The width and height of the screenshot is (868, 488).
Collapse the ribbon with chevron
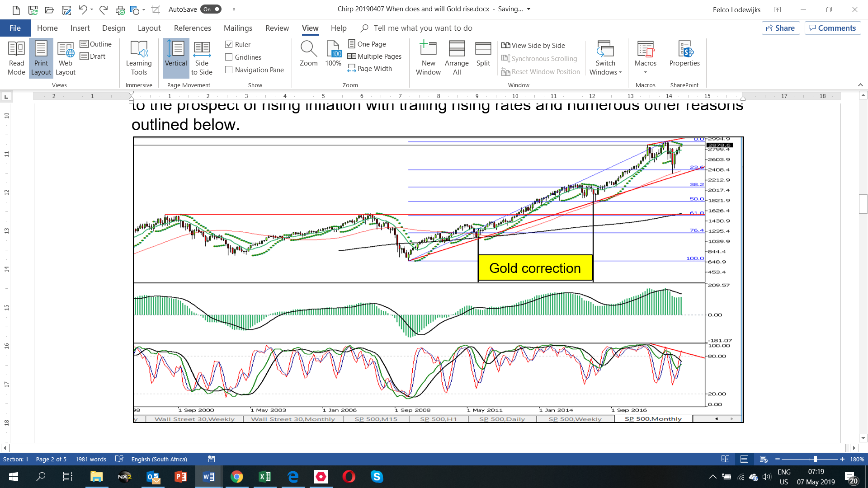[x=860, y=85]
